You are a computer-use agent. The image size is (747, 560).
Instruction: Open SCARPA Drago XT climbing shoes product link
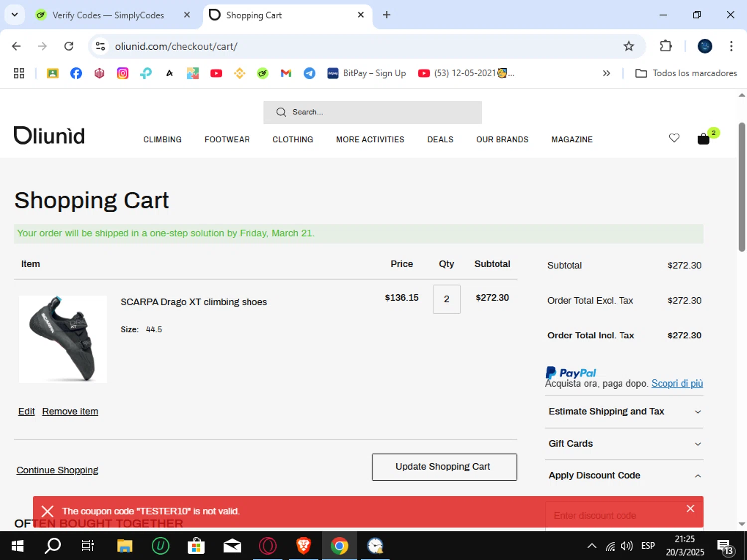(x=194, y=302)
